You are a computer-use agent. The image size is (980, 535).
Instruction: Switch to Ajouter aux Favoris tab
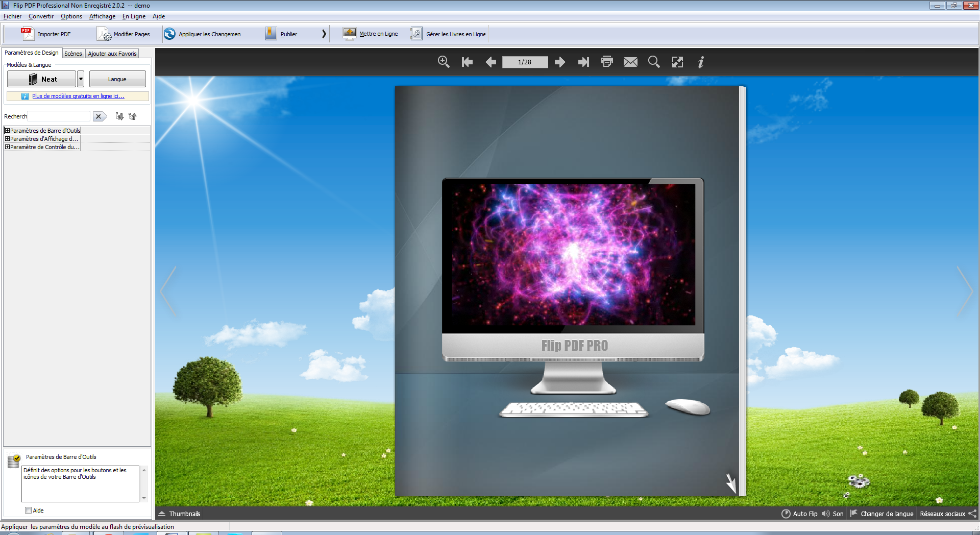click(x=112, y=54)
